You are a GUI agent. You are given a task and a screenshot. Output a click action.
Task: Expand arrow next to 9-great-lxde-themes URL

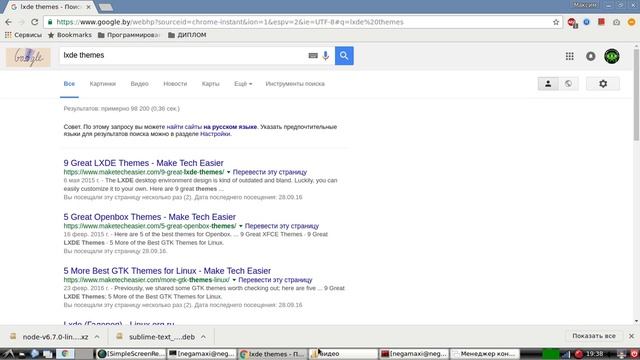pyautogui.click(x=229, y=172)
